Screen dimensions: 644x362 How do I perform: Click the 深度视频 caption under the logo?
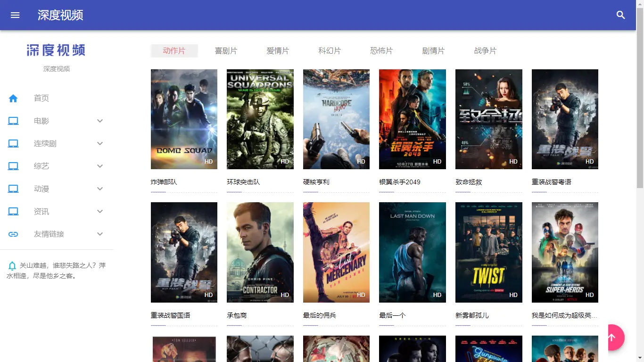click(x=57, y=69)
